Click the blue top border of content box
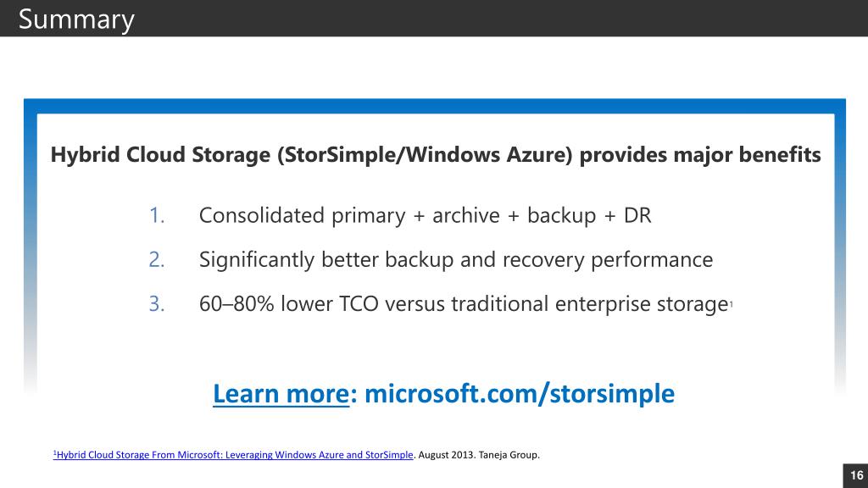 point(435,106)
